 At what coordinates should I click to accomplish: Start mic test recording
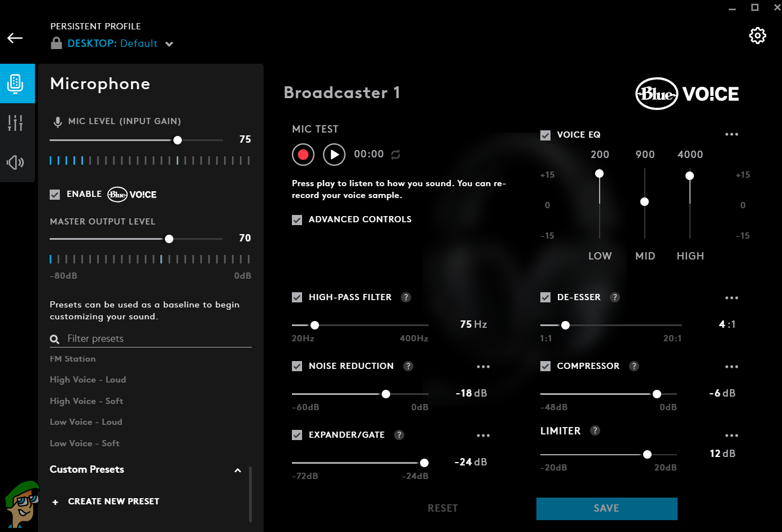pos(303,155)
